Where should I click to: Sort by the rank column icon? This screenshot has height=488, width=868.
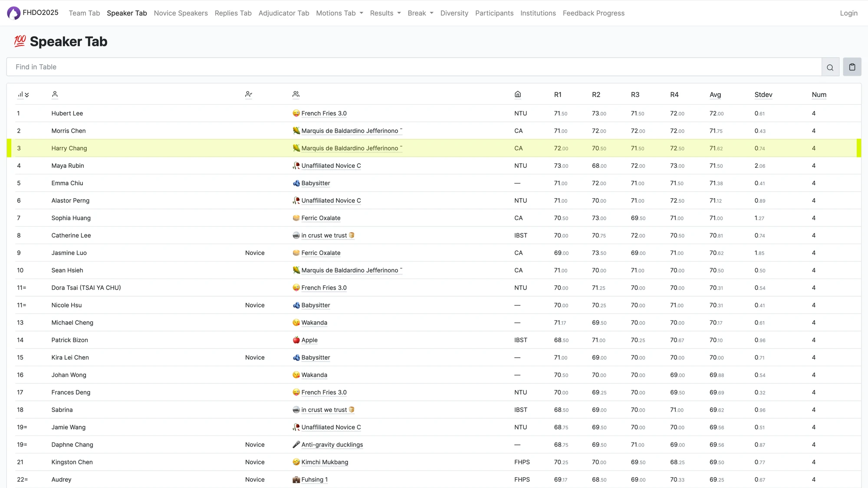click(23, 95)
